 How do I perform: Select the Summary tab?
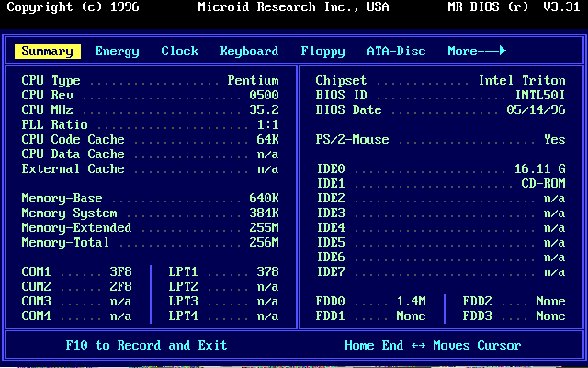tap(48, 52)
